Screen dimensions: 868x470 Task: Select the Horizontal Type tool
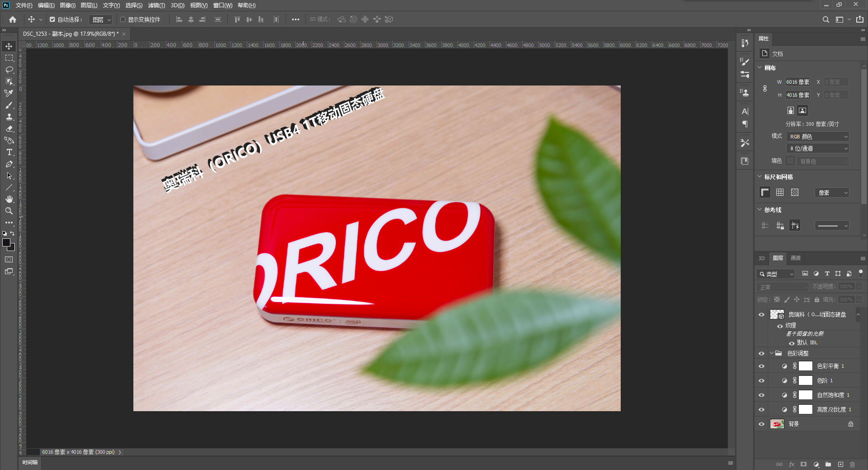(x=9, y=152)
